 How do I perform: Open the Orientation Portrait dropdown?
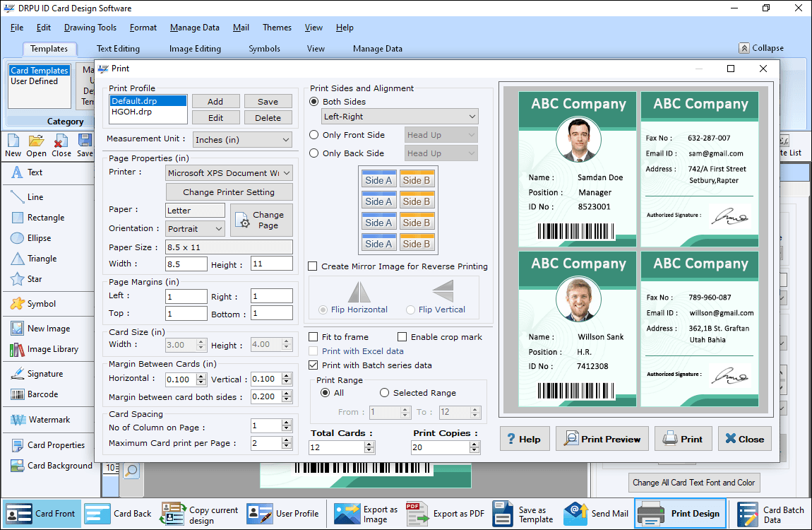[195, 228]
